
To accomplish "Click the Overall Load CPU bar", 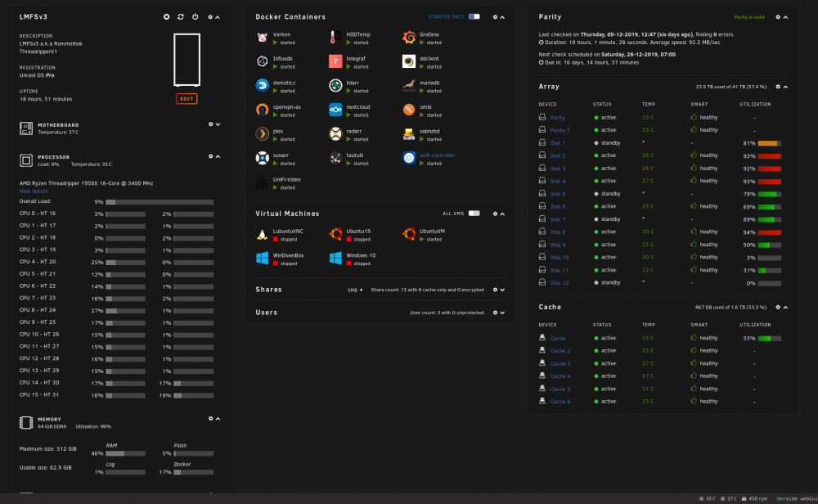I will click(160, 202).
